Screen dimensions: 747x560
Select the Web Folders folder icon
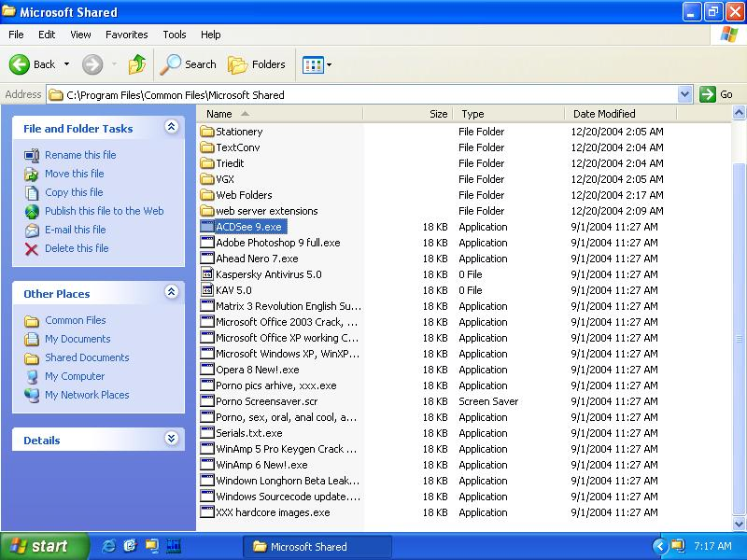206,195
